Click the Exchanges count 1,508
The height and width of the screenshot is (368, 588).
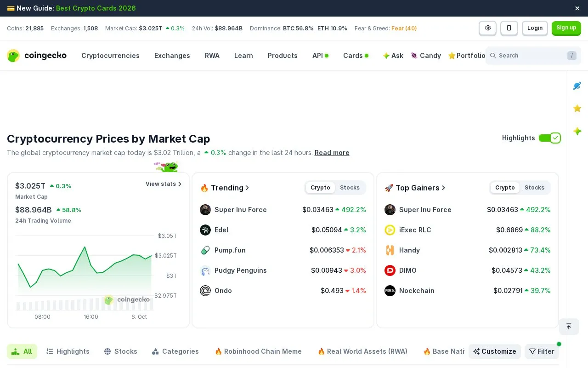point(90,29)
